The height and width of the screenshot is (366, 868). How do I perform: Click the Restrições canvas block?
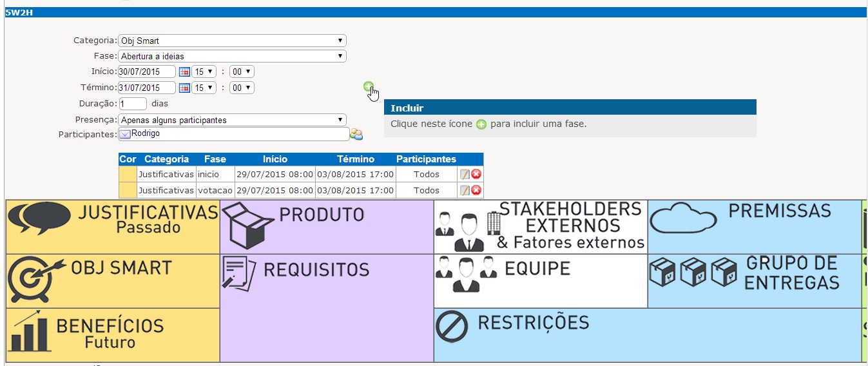coord(647,335)
